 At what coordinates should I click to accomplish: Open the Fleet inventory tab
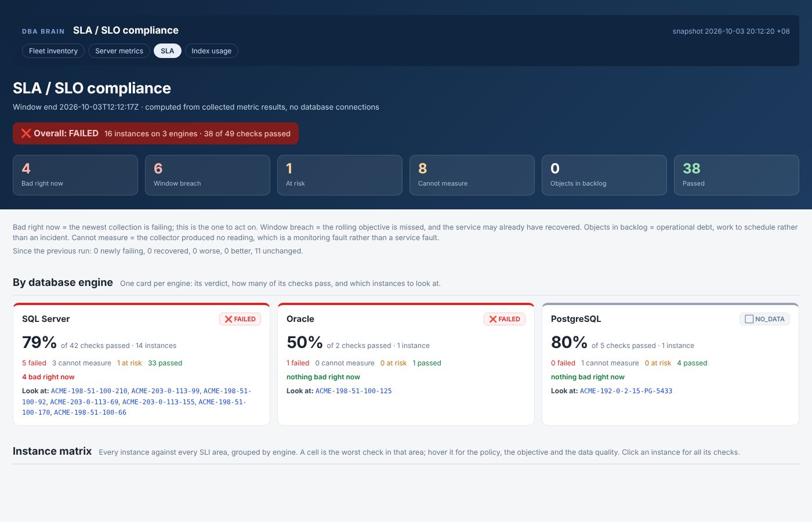click(x=53, y=51)
